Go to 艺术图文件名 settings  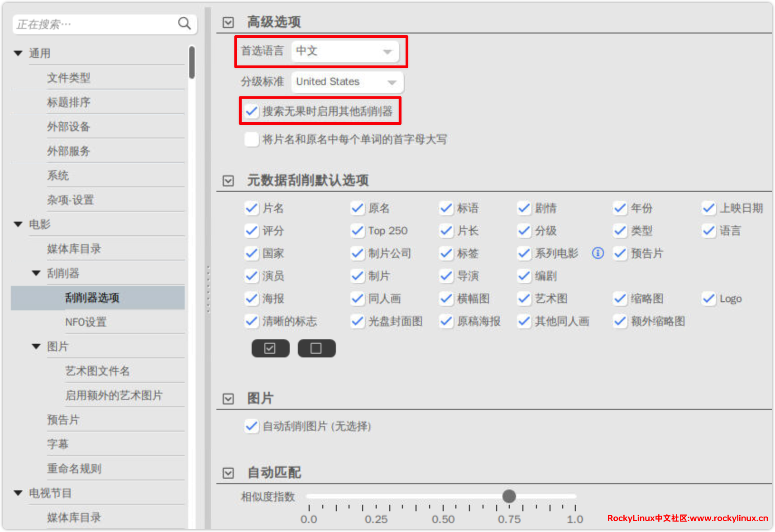[x=97, y=371]
